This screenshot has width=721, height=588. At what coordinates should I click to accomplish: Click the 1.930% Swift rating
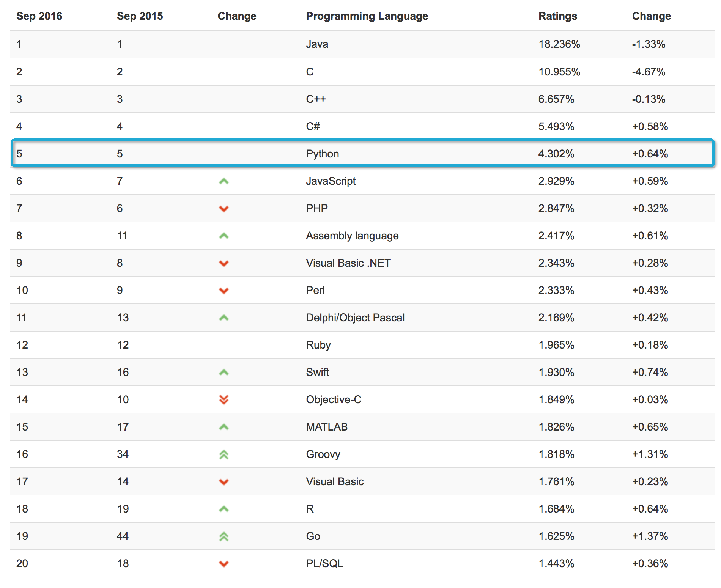pos(556,372)
